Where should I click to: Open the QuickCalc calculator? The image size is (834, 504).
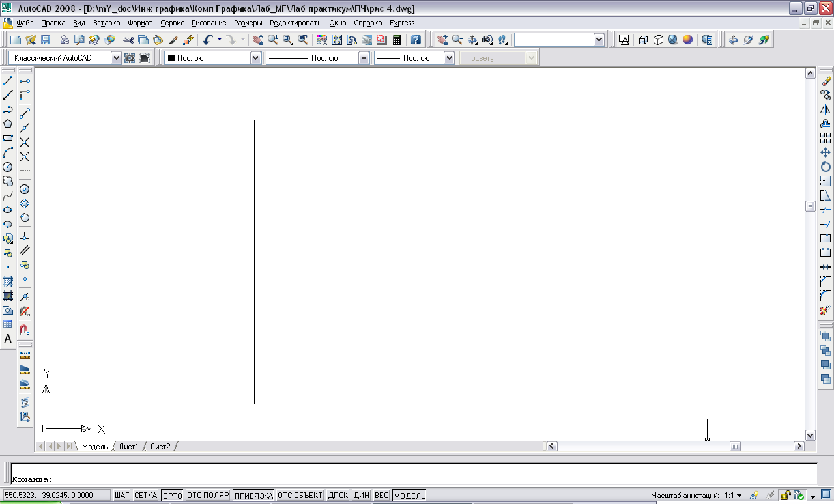[396, 40]
